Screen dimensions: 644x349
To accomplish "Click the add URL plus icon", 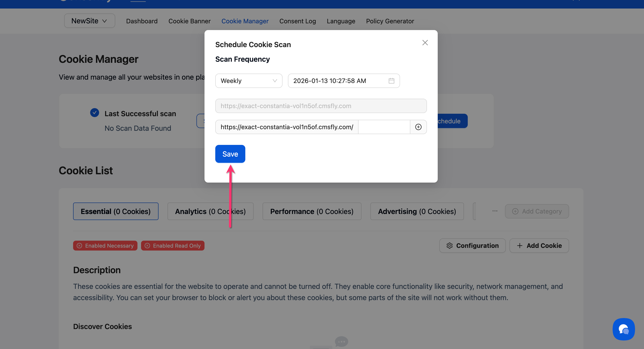I will point(418,127).
